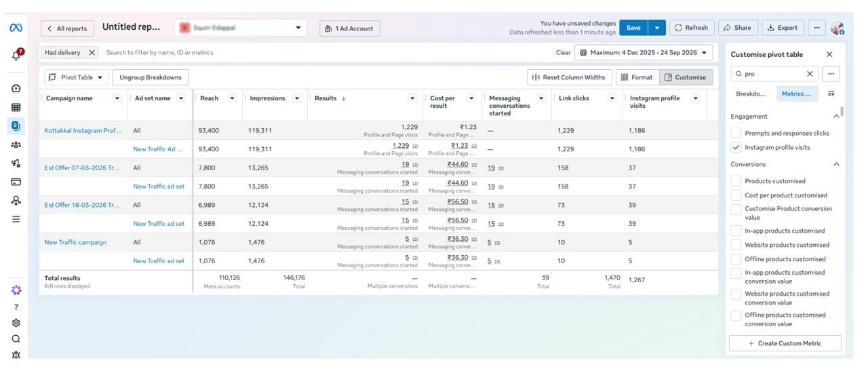Click the Results column sort arrow
Viewport: 868px width, 388px height.
click(344, 98)
